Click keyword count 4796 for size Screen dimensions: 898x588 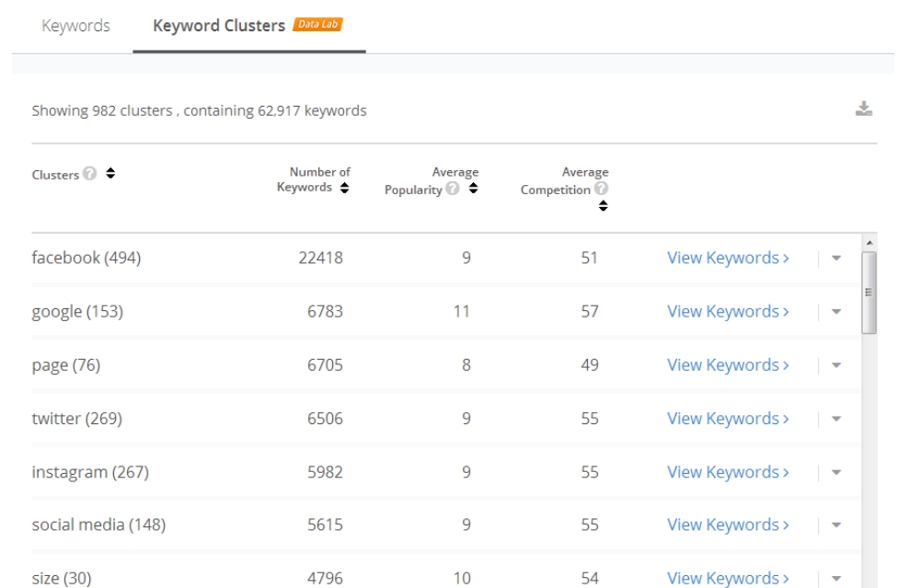click(x=325, y=578)
